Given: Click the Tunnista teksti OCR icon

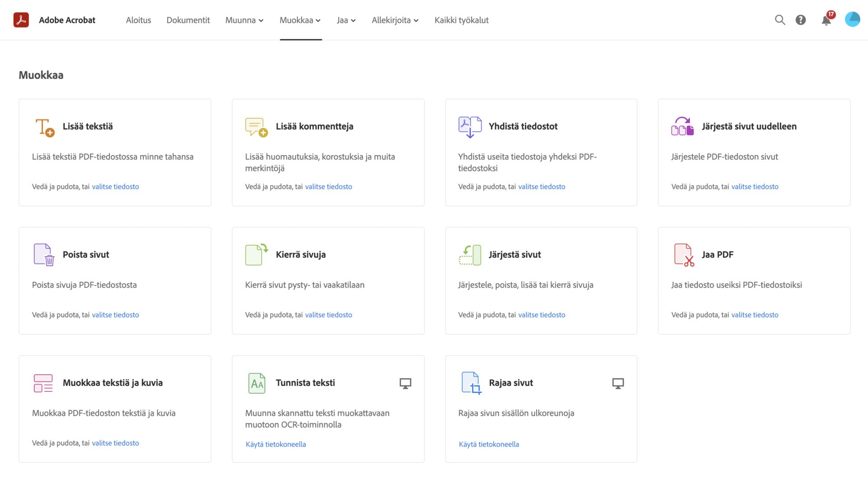Looking at the screenshot, I should (x=257, y=383).
